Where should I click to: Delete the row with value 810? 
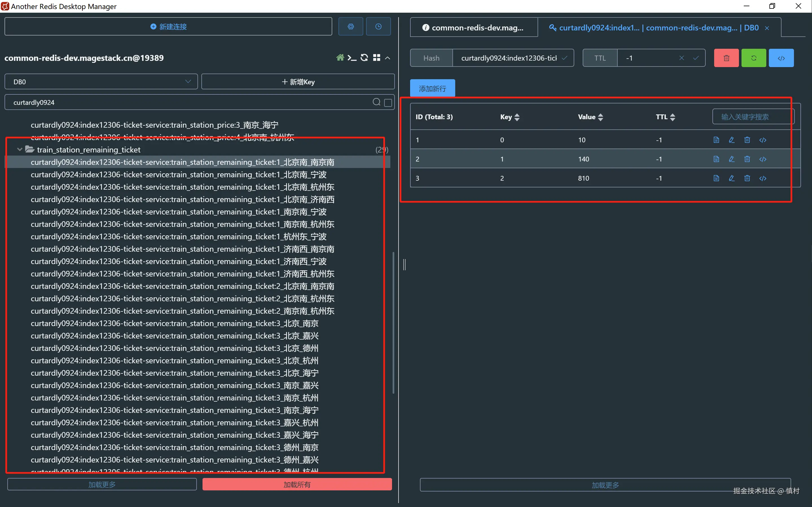pyautogui.click(x=747, y=178)
